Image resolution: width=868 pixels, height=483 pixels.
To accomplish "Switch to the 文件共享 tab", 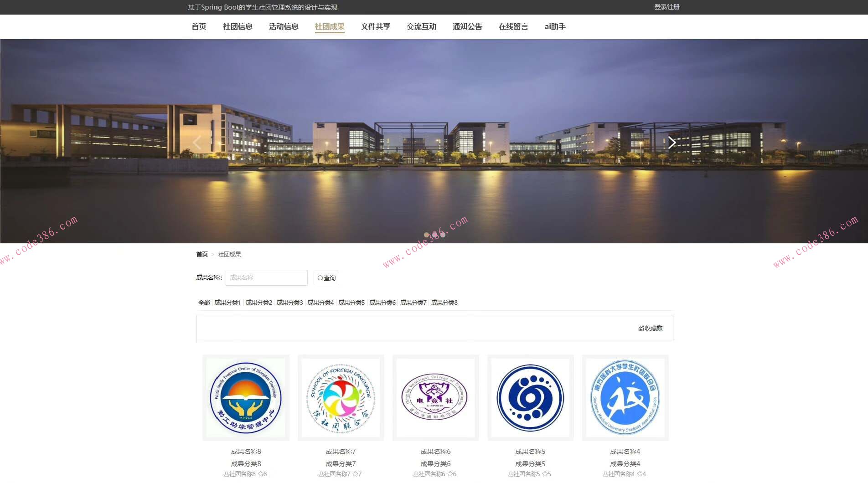I will 375,26.
